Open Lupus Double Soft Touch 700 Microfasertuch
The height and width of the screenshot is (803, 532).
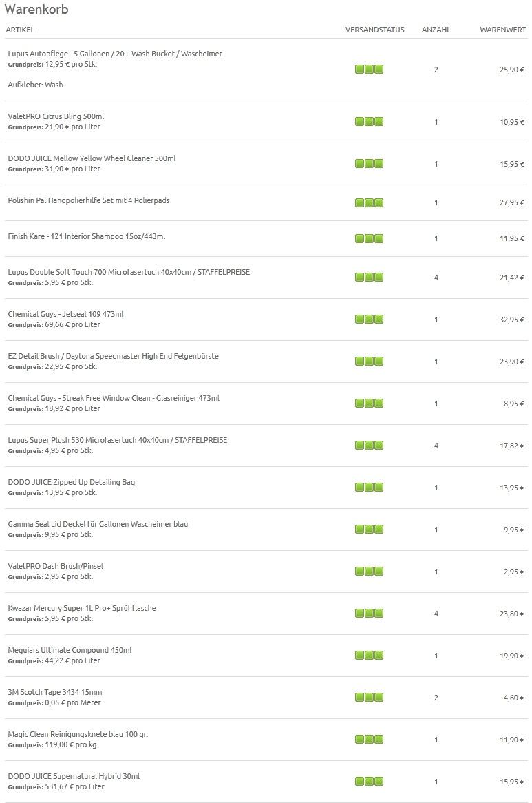tap(129, 272)
